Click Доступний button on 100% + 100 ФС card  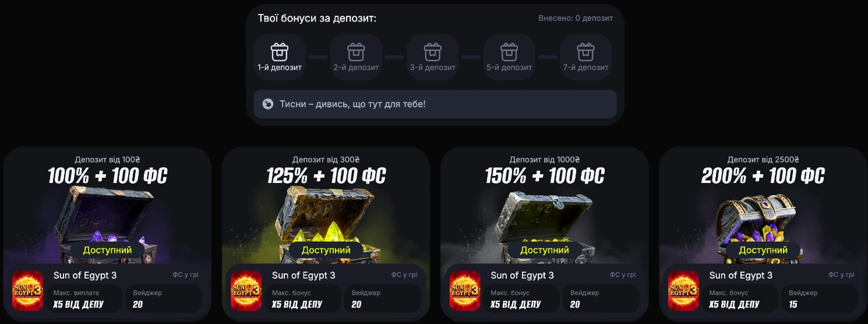coord(107,250)
